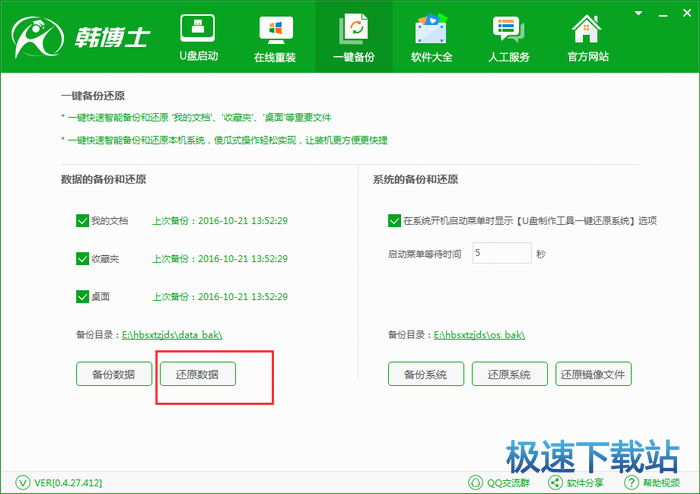The height and width of the screenshot is (494, 700).
Task: Click the 韩博士 logo
Action: pos(80,37)
